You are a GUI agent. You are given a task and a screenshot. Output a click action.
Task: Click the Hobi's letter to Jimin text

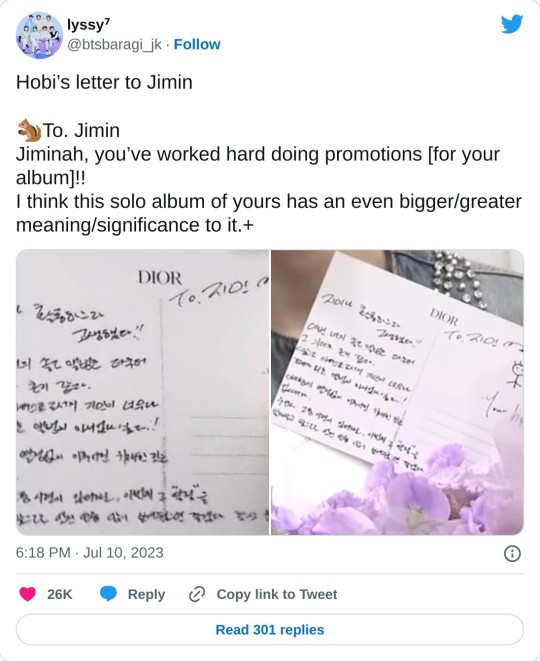104,82
